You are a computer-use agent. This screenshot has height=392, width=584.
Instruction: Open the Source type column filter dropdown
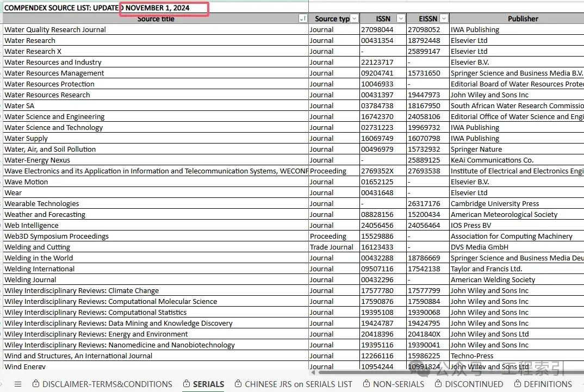[354, 18]
